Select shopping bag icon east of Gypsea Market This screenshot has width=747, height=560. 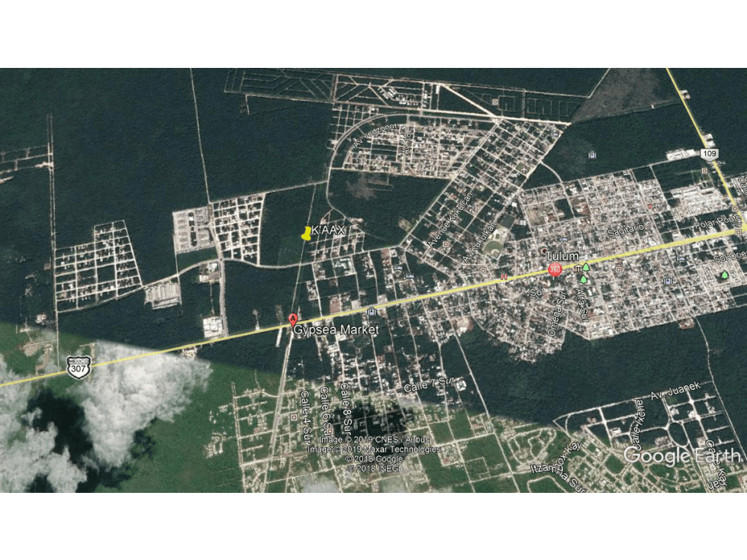372,311
